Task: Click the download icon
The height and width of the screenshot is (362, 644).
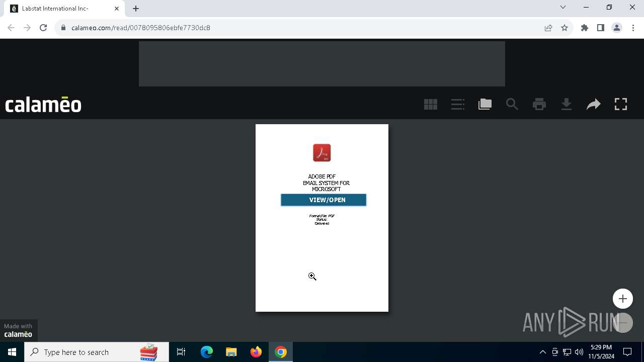Action: pos(567,104)
